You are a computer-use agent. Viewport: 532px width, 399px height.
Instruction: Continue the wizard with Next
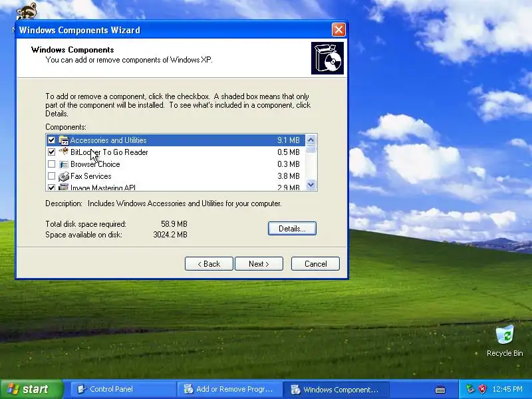coord(259,263)
